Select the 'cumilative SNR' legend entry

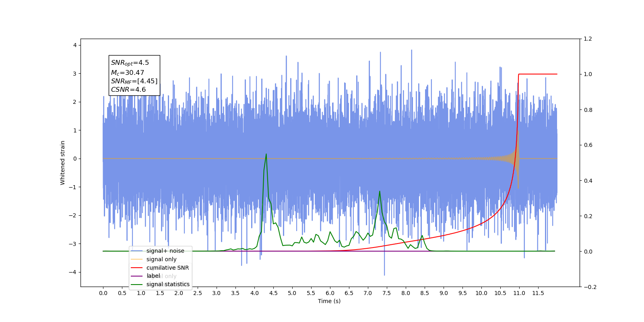[x=167, y=268]
